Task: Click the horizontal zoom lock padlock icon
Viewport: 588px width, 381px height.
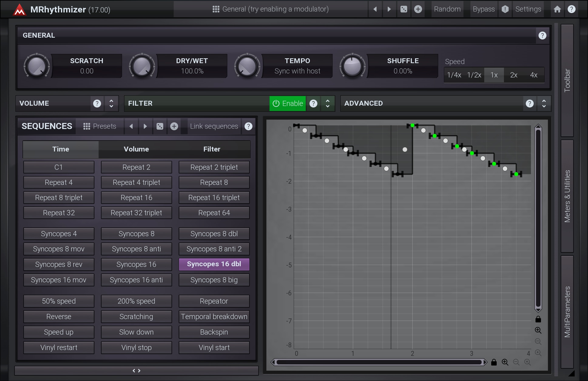Action: [494, 362]
